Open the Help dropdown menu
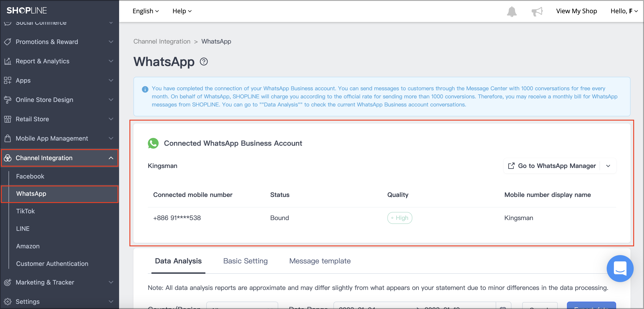 182,11
